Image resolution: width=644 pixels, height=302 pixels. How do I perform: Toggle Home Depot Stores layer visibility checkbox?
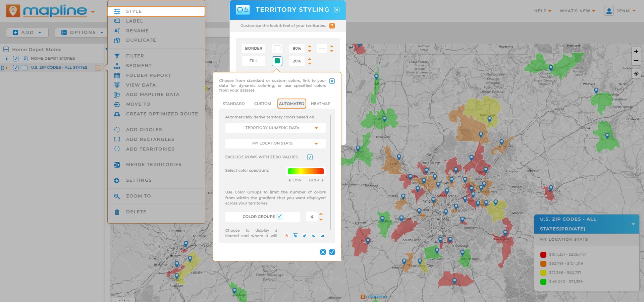[16, 59]
